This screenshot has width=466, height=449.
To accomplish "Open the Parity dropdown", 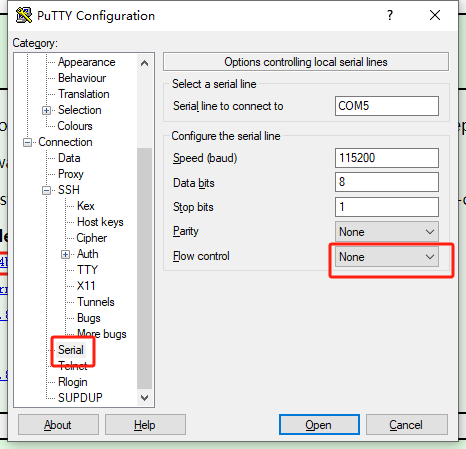I will pyautogui.click(x=387, y=232).
